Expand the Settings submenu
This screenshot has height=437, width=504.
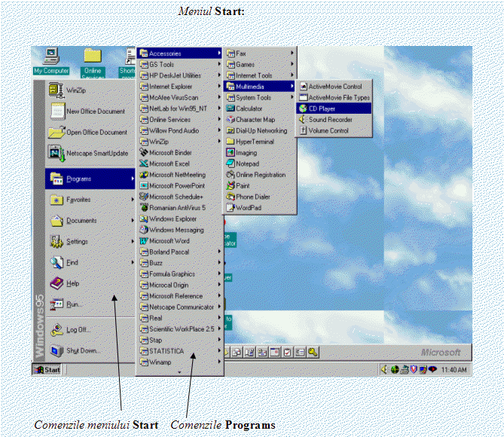[x=90, y=242]
